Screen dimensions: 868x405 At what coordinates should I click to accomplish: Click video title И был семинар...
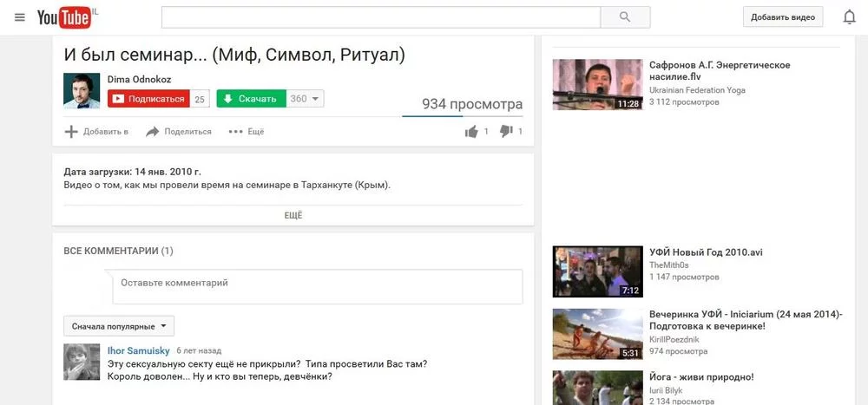tap(234, 56)
